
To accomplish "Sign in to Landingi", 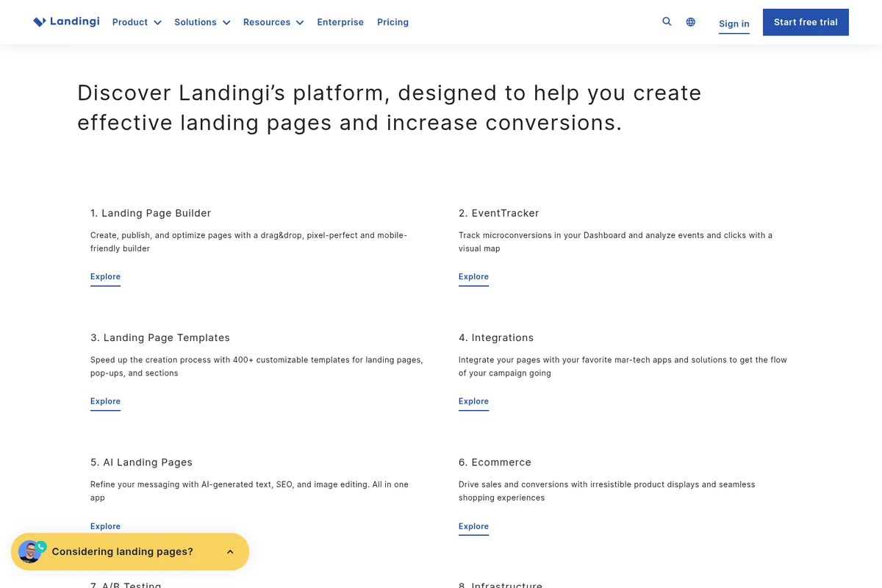I will [734, 24].
